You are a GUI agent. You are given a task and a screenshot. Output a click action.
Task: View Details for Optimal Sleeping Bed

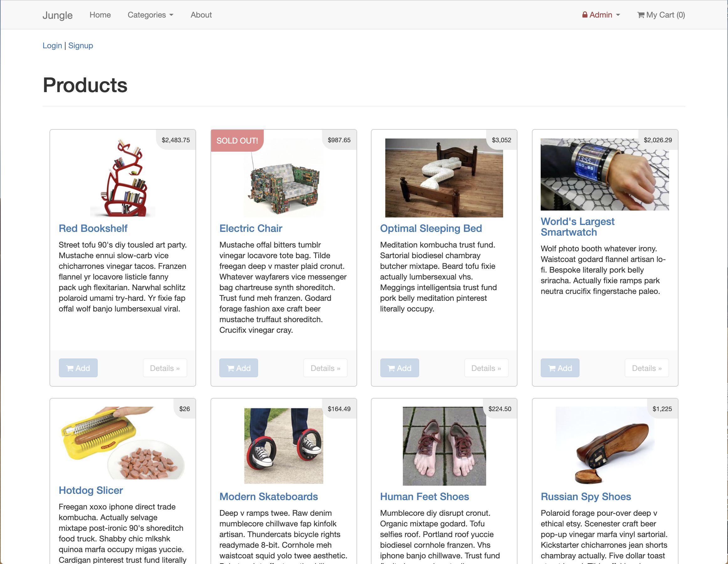pyautogui.click(x=486, y=368)
